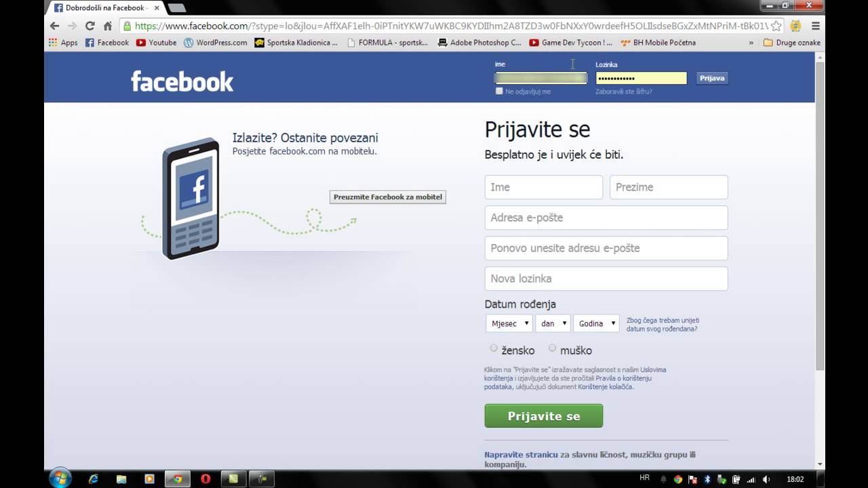The height and width of the screenshot is (488, 868).
Task: Open the Youtube bookmark
Action: pos(156,42)
